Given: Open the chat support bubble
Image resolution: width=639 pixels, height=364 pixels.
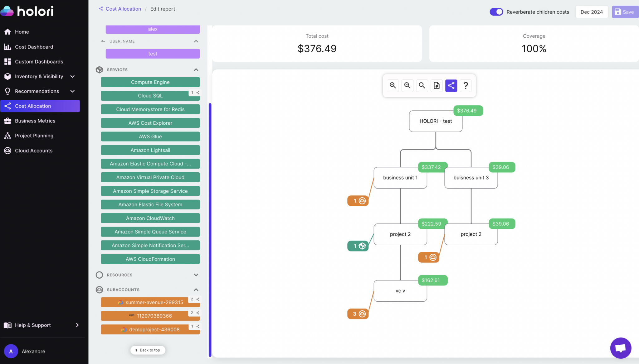Looking at the screenshot, I should [x=620, y=348].
